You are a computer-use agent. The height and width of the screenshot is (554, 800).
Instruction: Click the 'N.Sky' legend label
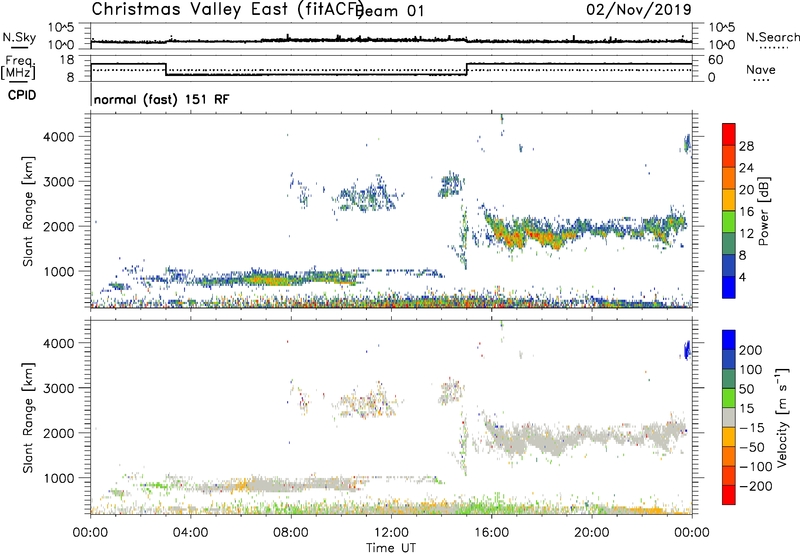click(19, 37)
